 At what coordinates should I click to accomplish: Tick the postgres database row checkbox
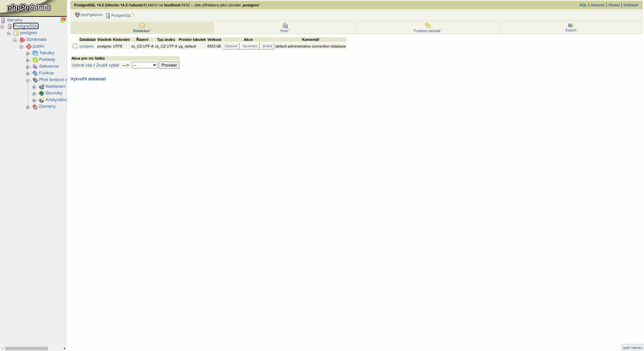coord(75,46)
